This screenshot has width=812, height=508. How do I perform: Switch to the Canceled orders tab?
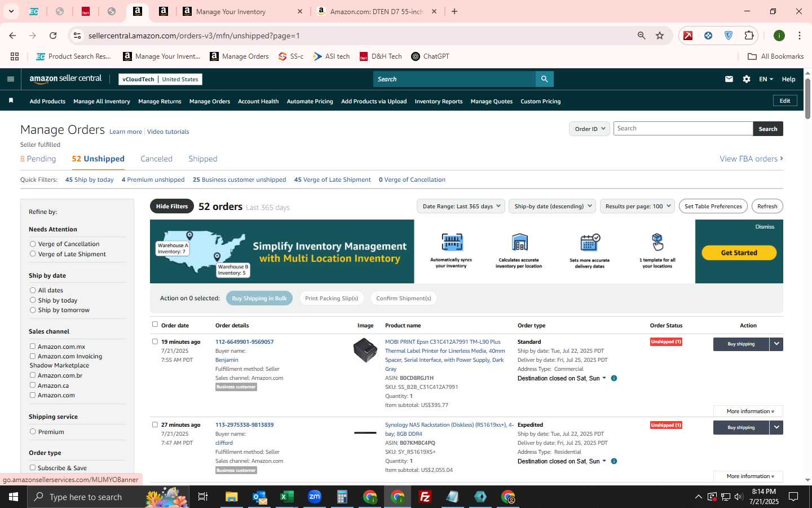(x=156, y=159)
